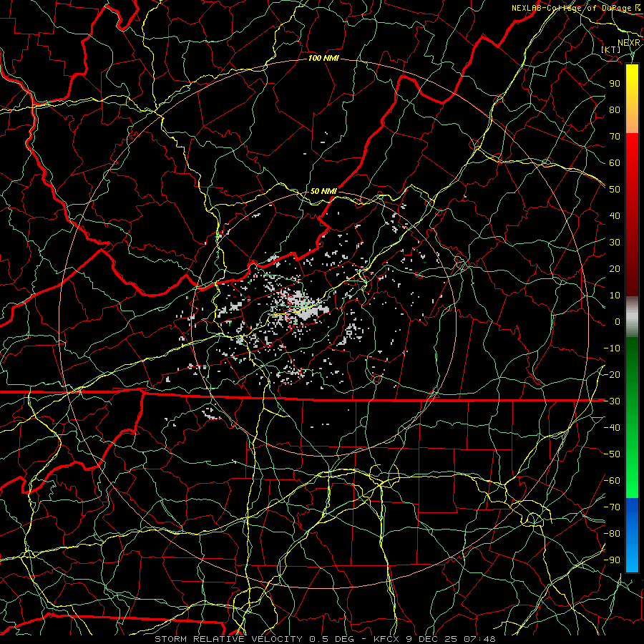This screenshot has height=644, width=644.
Task: Click the 50 value on velocity scale
Action: (x=615, y=190)
